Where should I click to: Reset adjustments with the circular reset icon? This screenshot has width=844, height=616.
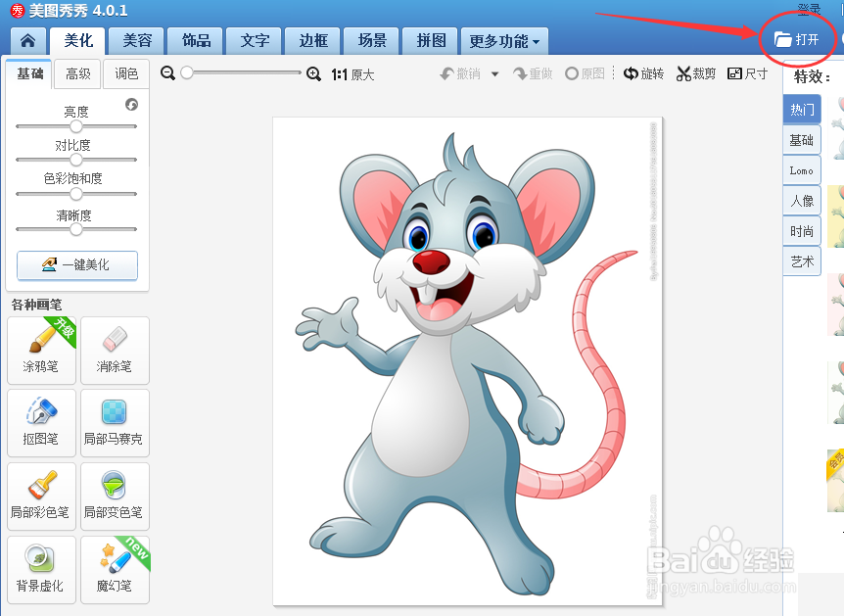tap(131, 105)
